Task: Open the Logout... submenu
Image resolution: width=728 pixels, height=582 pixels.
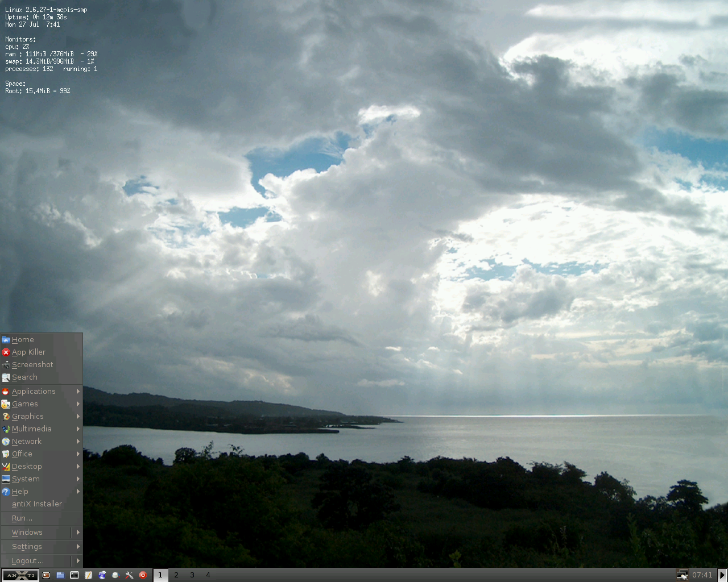Action: pyautogui.click(x=42, y=561)
